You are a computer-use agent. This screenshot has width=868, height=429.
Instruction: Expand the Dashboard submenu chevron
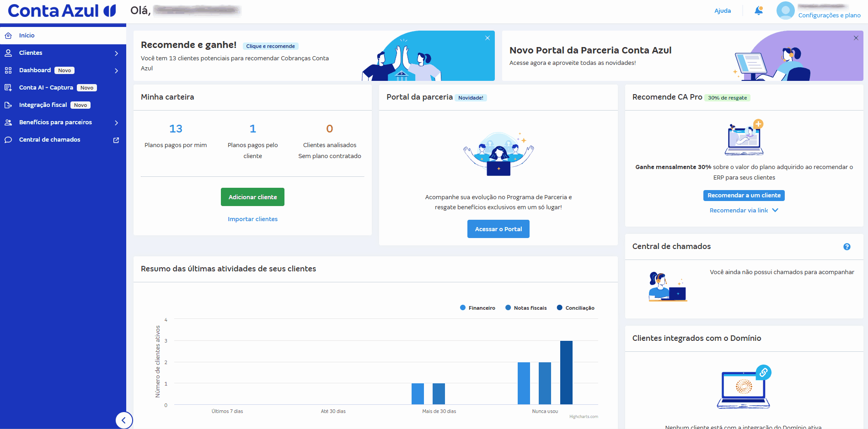(116, 71)
